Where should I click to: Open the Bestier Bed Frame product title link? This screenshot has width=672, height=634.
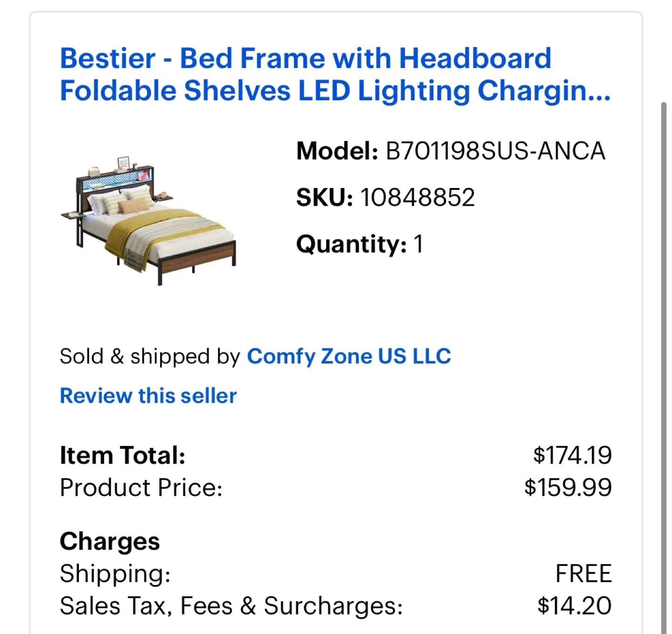coord(335,74)
